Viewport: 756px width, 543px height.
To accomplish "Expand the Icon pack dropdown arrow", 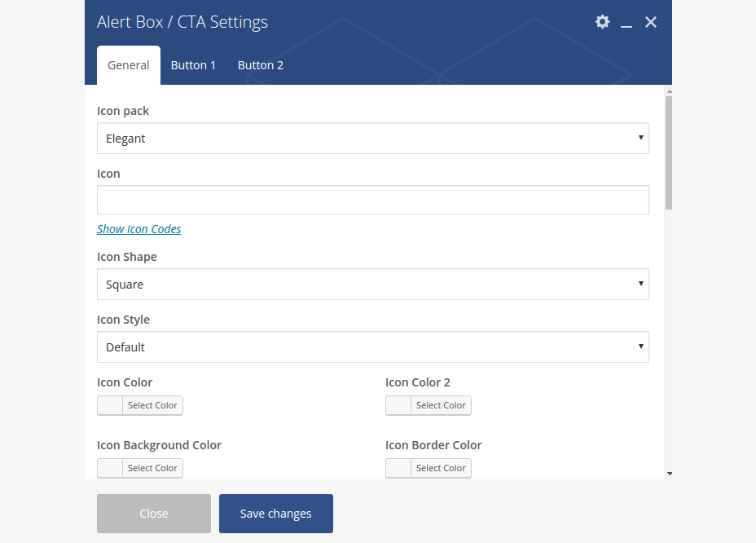I will pos(641,139).
